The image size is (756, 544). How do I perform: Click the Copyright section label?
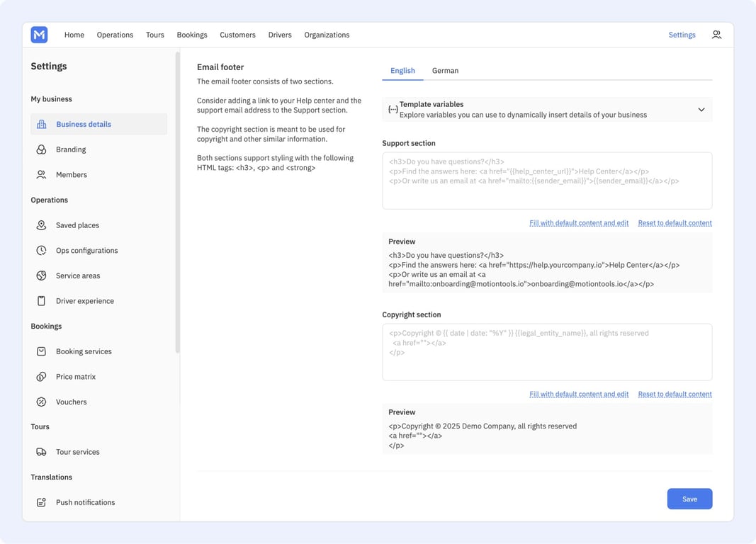412,314
